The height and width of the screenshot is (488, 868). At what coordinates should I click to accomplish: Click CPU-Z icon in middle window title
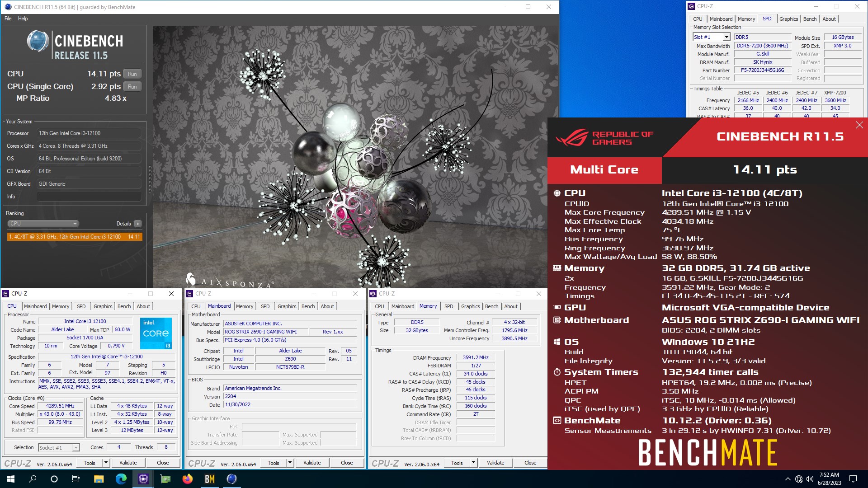coord(190,294)
